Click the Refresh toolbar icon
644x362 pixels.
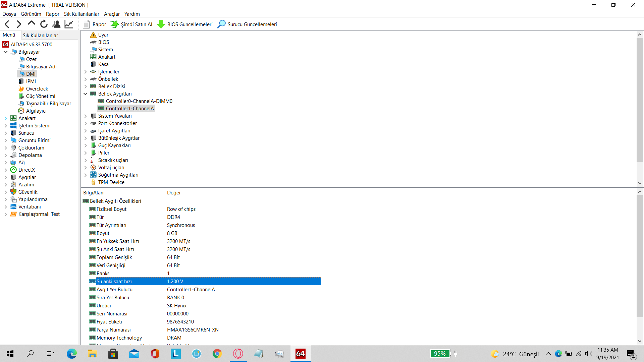click(44, 24)
